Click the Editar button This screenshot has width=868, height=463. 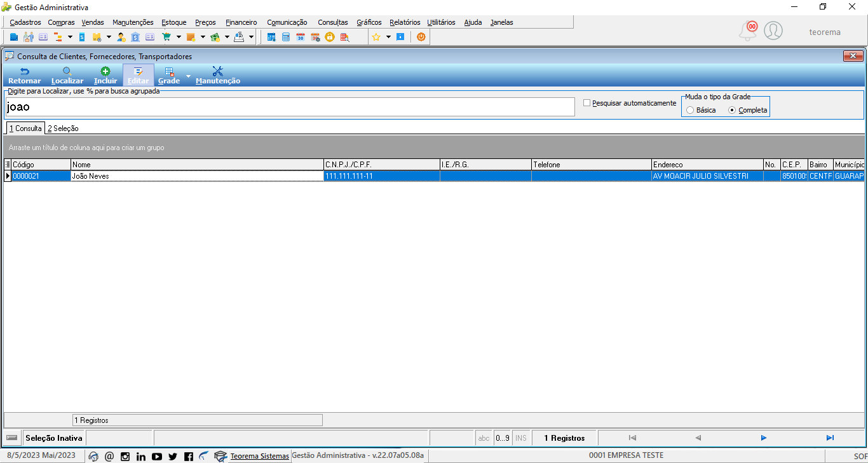pyautogui.click(x=139, y=75)
